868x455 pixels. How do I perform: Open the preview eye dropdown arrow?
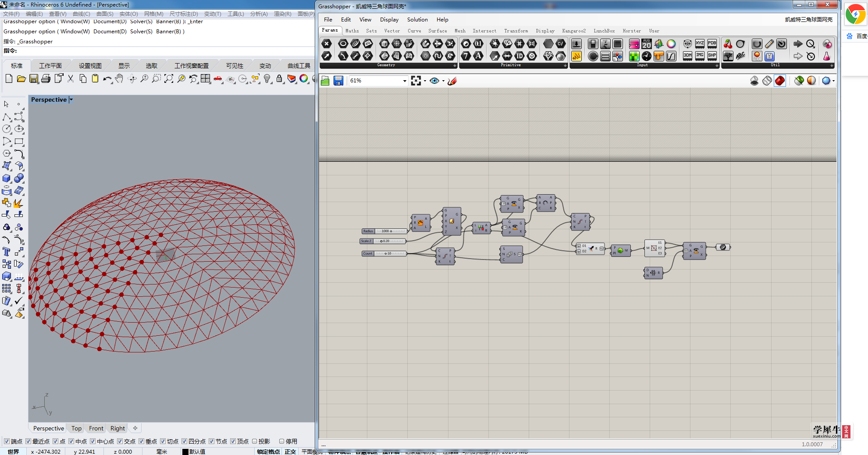(443, 81)
